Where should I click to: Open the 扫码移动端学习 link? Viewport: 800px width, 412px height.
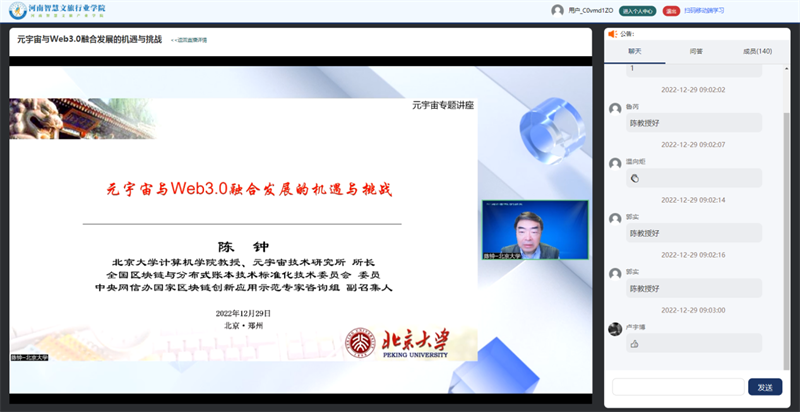tap(704, 10)
